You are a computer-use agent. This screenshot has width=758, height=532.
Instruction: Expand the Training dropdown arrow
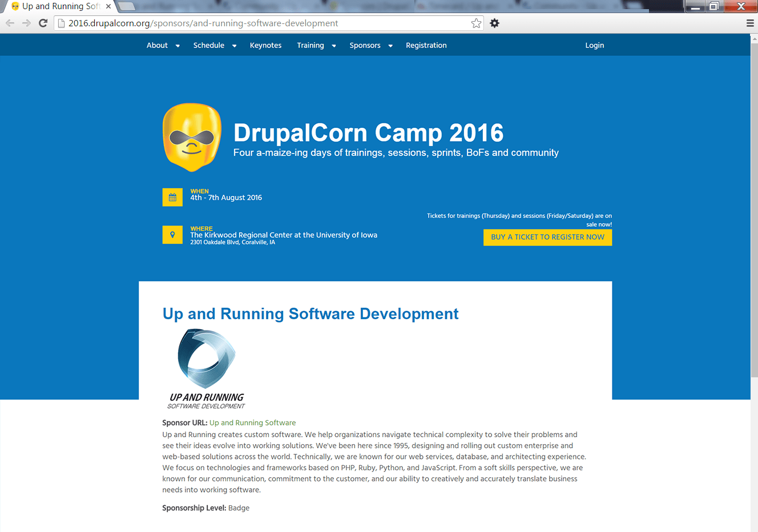pyautogui.click(x=334, y=46)
